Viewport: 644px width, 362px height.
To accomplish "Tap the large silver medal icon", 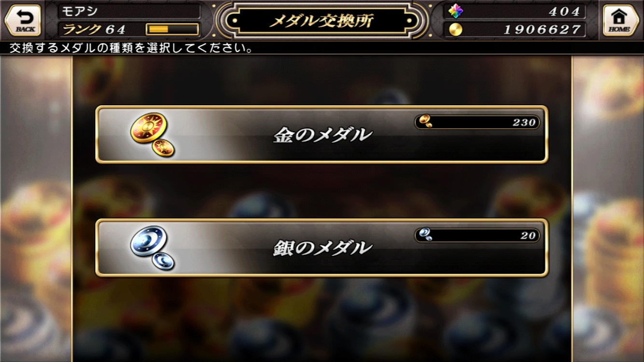I will (x=152, y=248).
